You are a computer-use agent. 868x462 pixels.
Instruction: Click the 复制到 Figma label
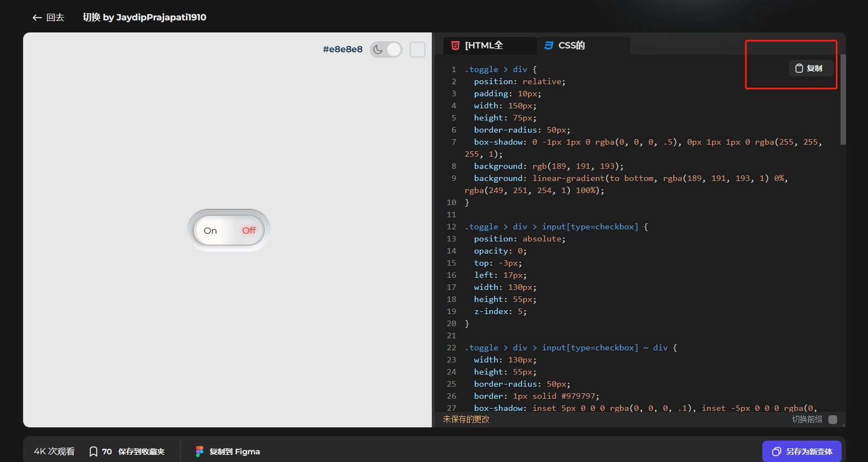[x=234, y=452]
